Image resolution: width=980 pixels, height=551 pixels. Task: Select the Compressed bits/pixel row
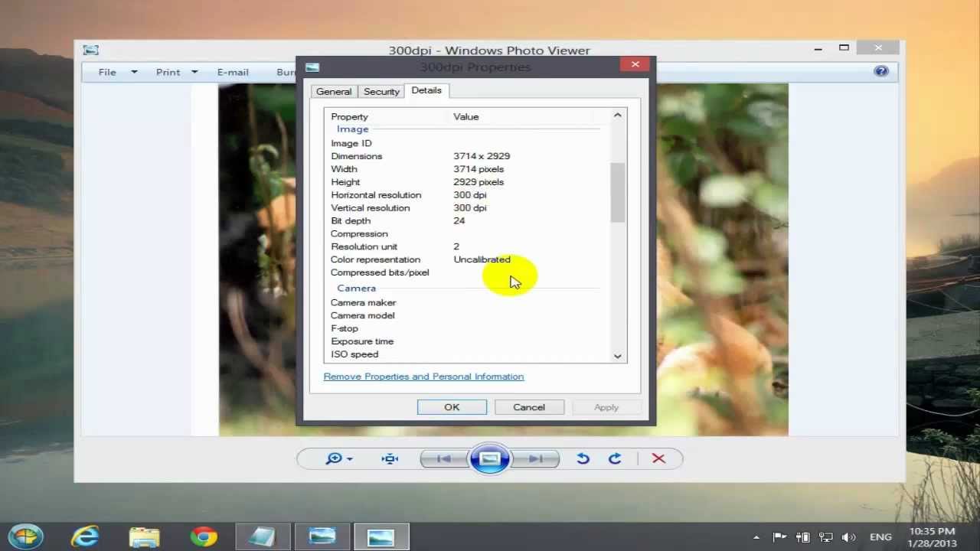pyautogui.click(x=466, y=272)
